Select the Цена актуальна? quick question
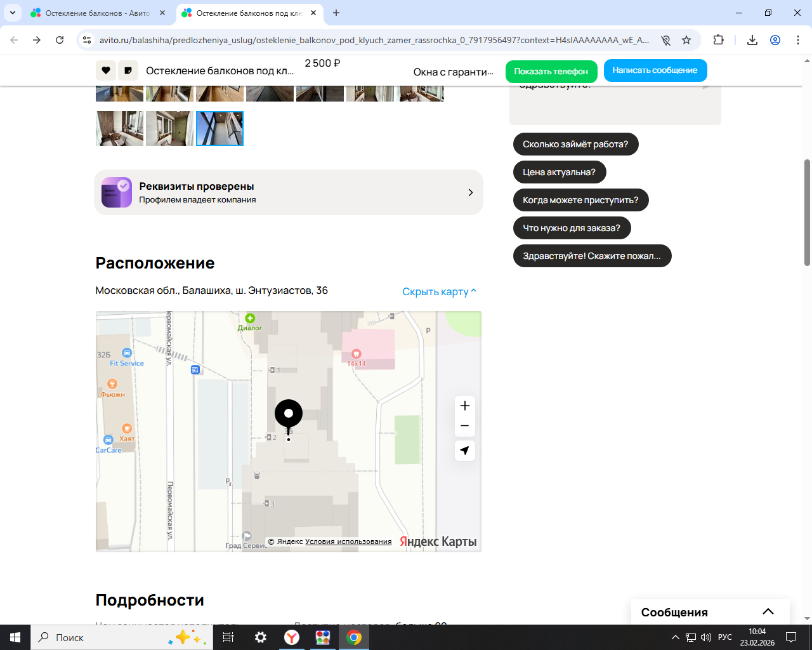This screenshot has width=812, height=650. (559, 172)
